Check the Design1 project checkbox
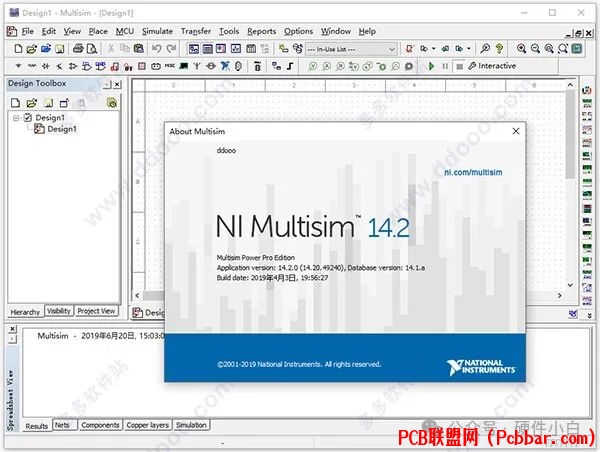Screen dimensions: 600x452 tap(28, 117)
